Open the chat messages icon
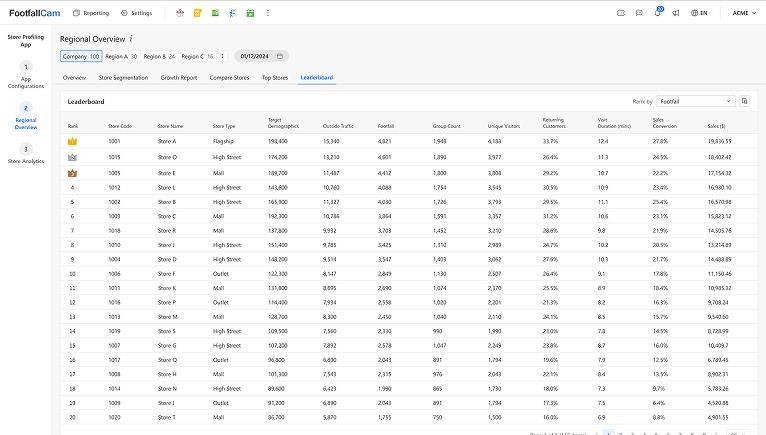This screenshot has height=435, width=766. pos(639,13)
